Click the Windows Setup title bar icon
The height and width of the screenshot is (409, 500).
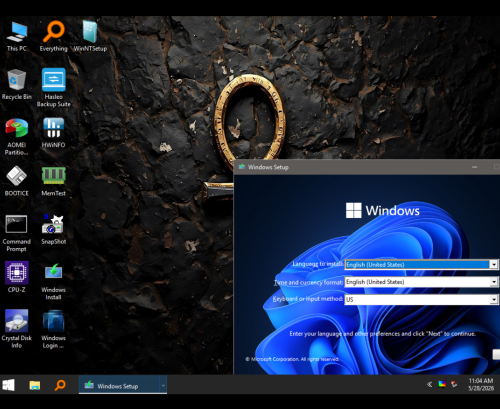pos(242,167)
